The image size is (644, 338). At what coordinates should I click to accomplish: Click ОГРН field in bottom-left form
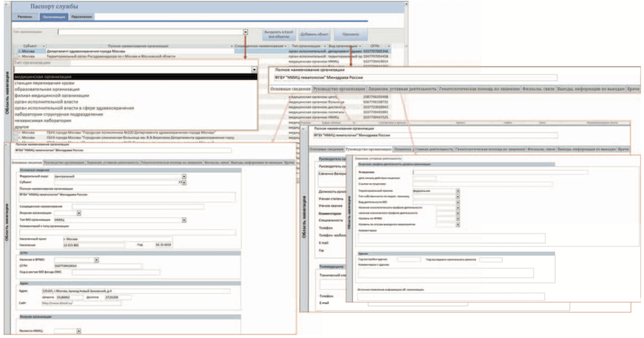point(99,266)
